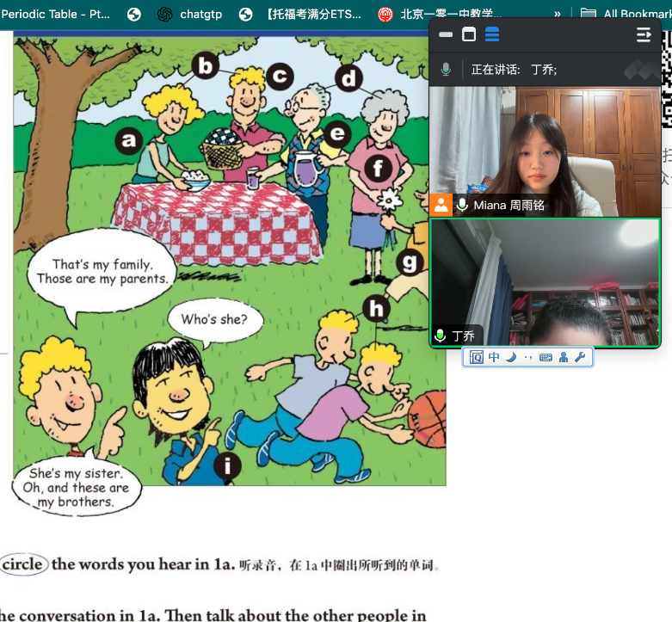672x622 pixels.
Task: Select the blue stacked-video layout icon
Action: tap(492, 34)
